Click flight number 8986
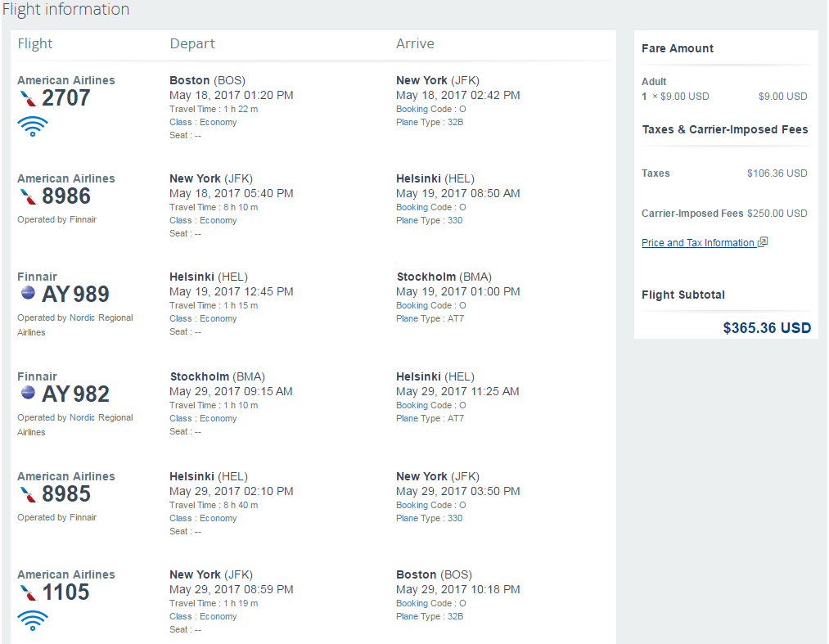The height and width of the screenshot is (644, 829). [x=66, y=196]
